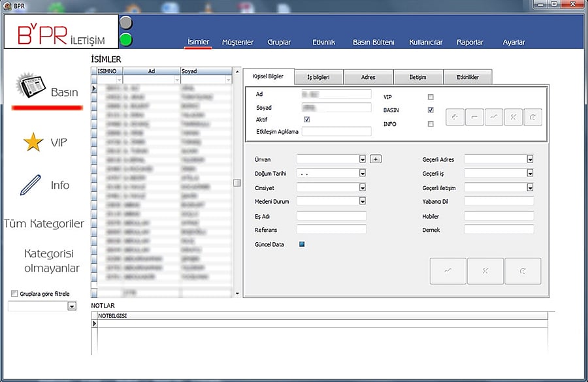This screenshot has width=588, height=382.
Task: Expand the Geçerli iletişim dropdown
Action: coord(530,187)
